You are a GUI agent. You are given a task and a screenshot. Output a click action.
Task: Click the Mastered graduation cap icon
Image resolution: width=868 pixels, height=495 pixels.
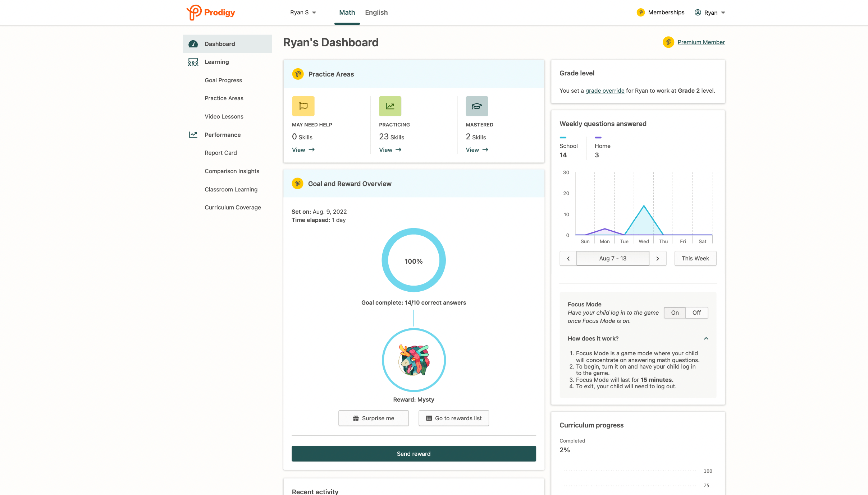477,106
